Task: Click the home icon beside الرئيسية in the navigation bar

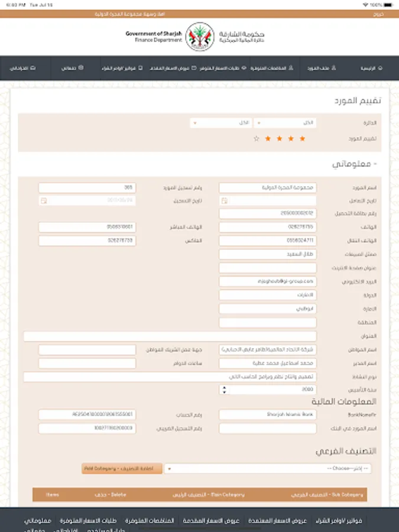Action: pos(380,68)
